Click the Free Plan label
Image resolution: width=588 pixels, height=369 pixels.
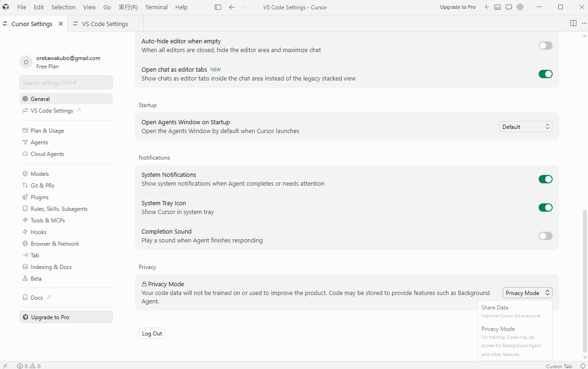47,67
